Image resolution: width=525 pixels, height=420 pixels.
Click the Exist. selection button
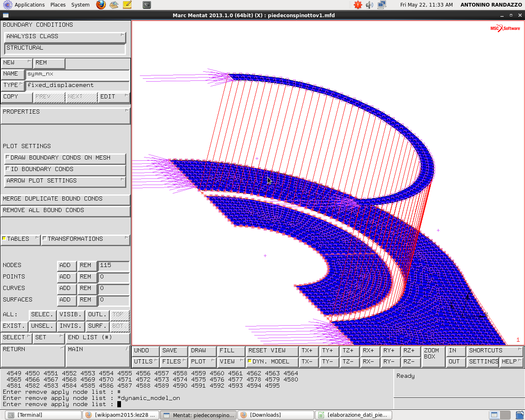pos(14,326)
